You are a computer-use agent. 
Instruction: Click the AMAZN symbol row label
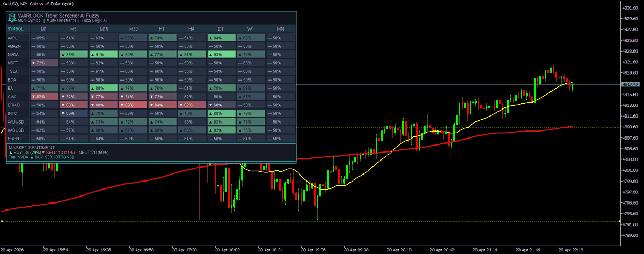click(14, 47)
